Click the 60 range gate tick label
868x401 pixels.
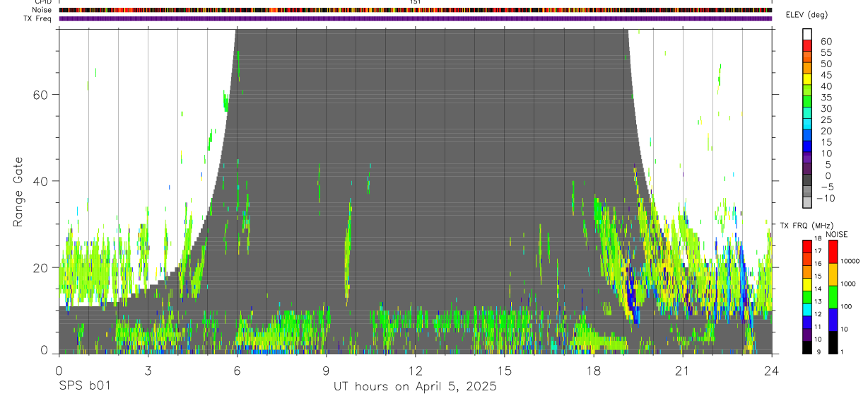pos(40,94)
